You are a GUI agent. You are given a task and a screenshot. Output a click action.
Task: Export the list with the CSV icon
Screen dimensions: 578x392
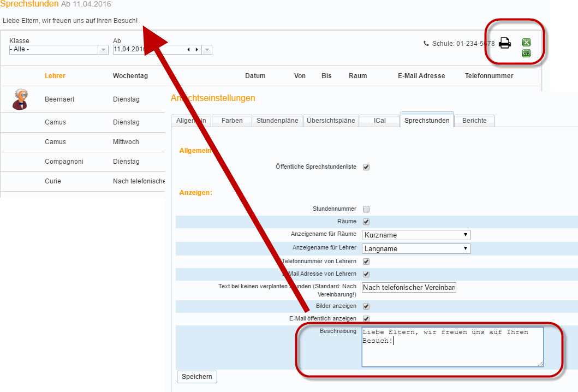pyautogui.click(x=526, y=54)
